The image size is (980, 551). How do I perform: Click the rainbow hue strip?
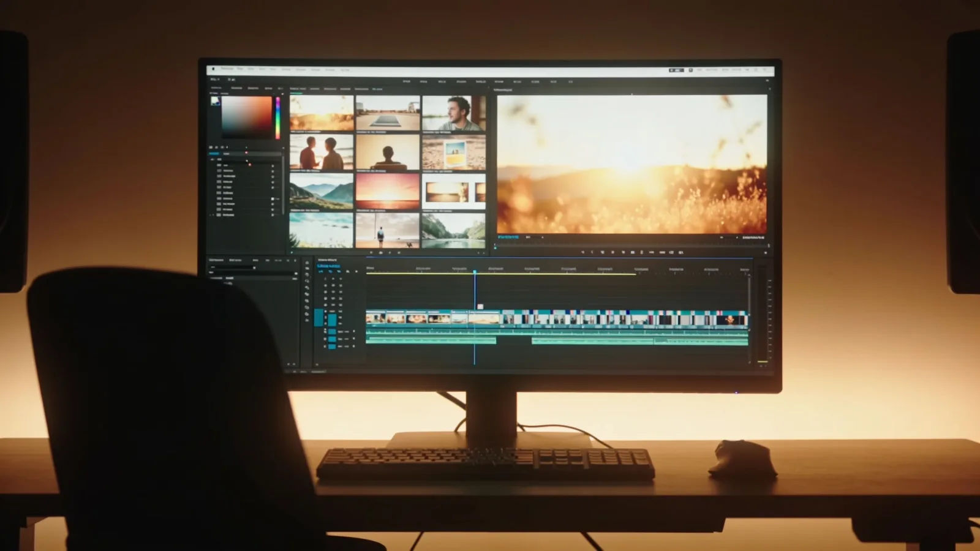[277, 118]
